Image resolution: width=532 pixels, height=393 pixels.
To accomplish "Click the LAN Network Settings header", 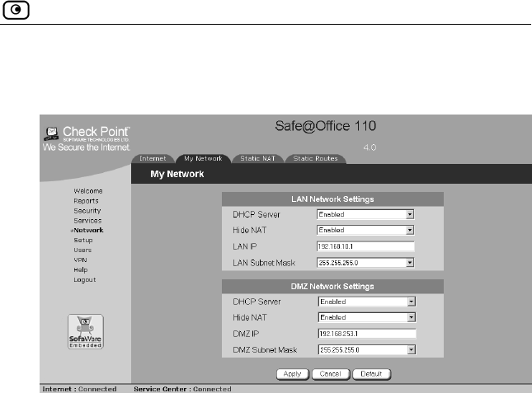I will [x=332, y=199].
